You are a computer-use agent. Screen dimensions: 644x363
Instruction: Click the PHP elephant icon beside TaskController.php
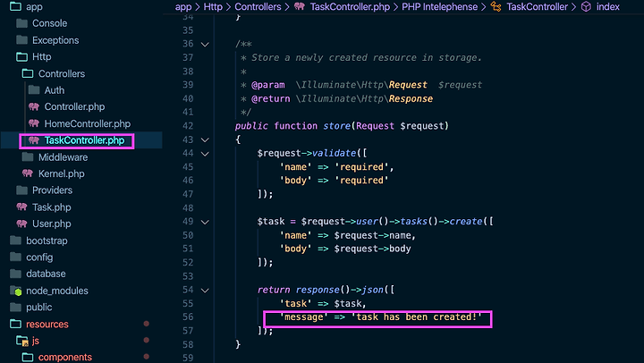34,140
